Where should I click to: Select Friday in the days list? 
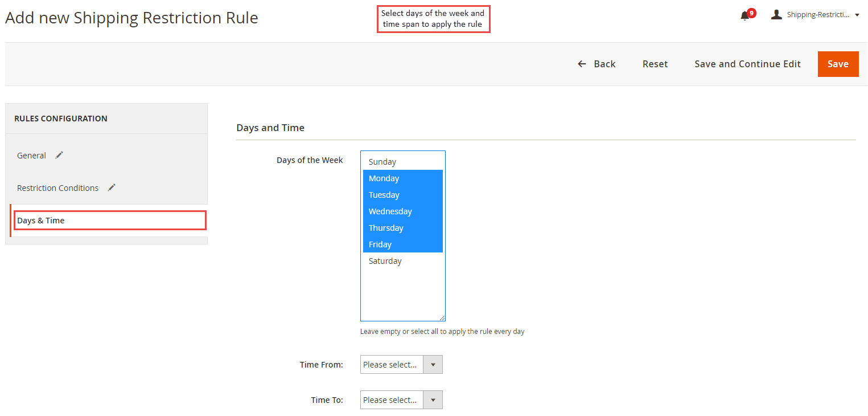tap(403, 244)
